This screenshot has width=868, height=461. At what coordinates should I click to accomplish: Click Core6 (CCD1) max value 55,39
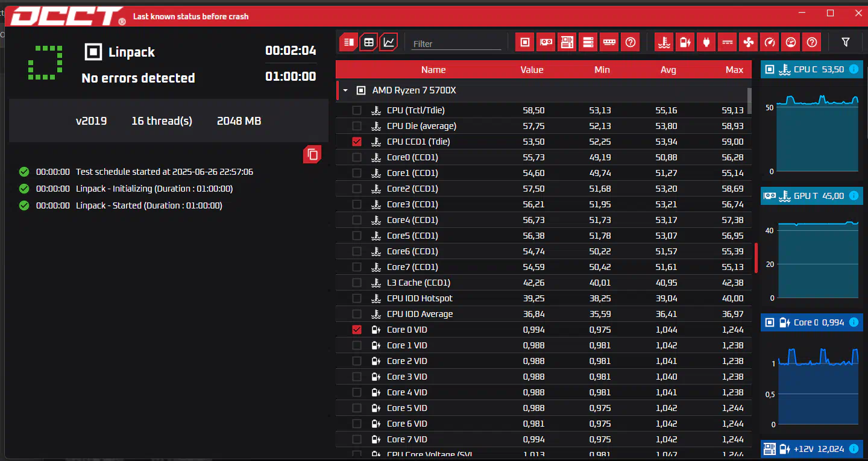(x=732, y=251)
